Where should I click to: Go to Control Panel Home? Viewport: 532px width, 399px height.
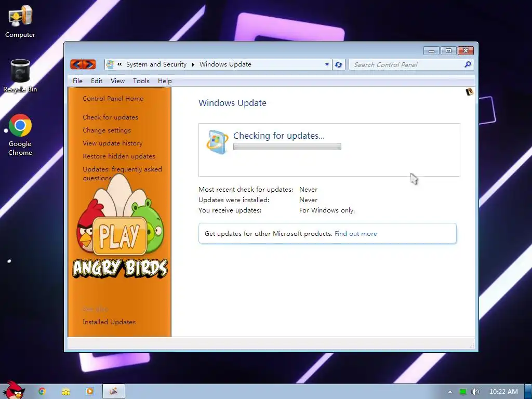pos(113,98)
